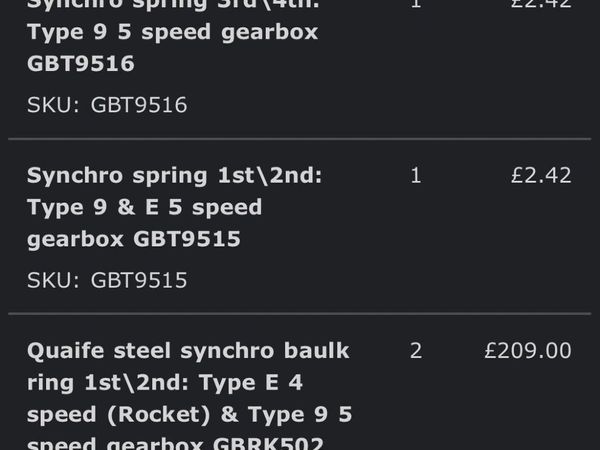Click the "Type 9 & E 5 speed" title line
The width and height of the screenshot is (600, 450).
click(144, 208)
